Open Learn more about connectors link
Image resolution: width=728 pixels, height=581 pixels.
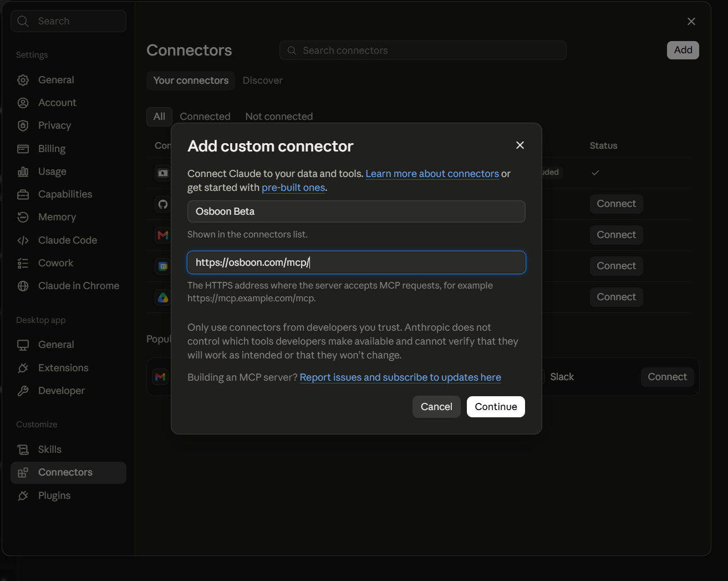[432, 174]
